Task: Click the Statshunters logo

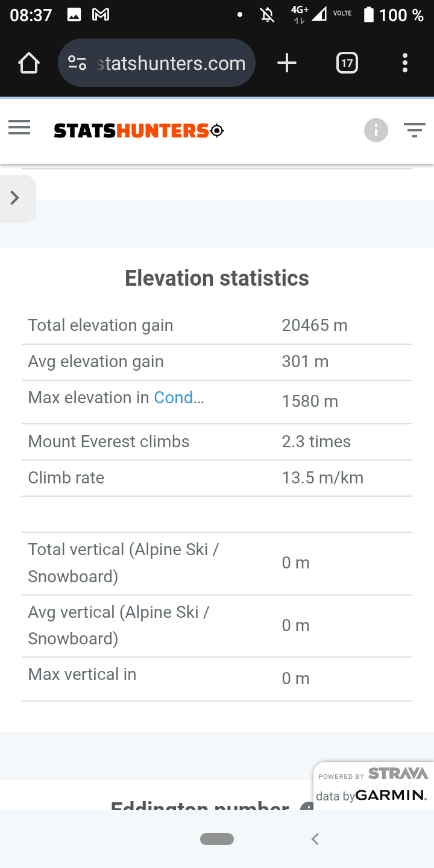Action: 139,130
